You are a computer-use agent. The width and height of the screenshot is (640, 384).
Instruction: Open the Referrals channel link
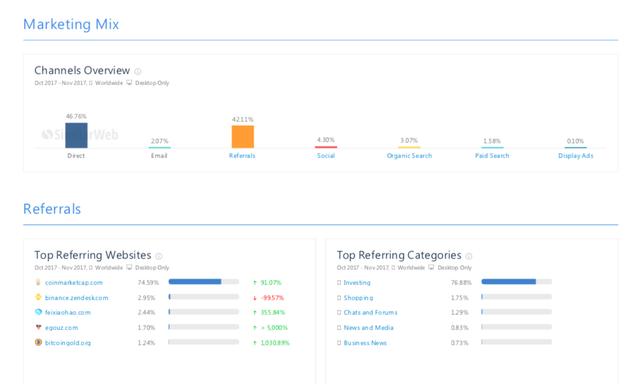[242, 155]
